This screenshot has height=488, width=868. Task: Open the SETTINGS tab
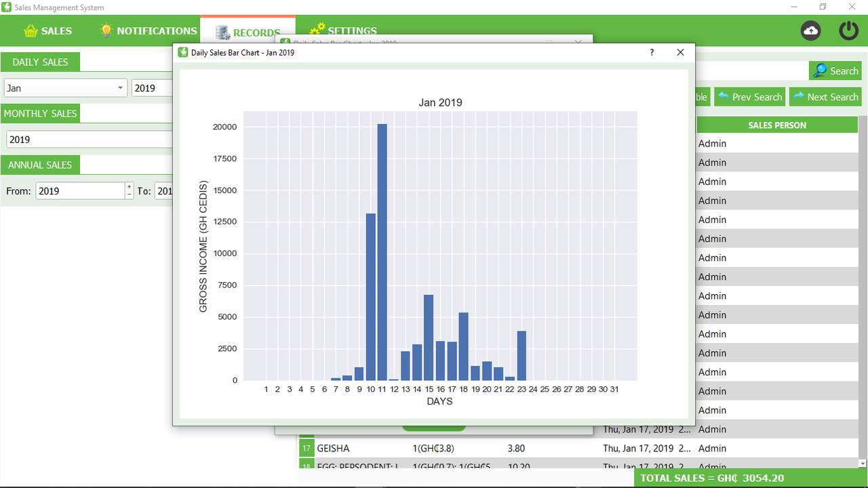[343, 30]
